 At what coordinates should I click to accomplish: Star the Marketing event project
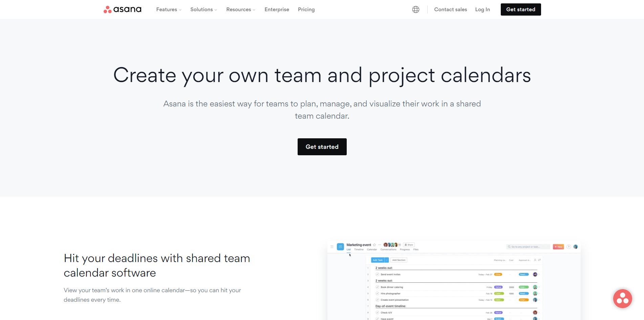[374, 245]
